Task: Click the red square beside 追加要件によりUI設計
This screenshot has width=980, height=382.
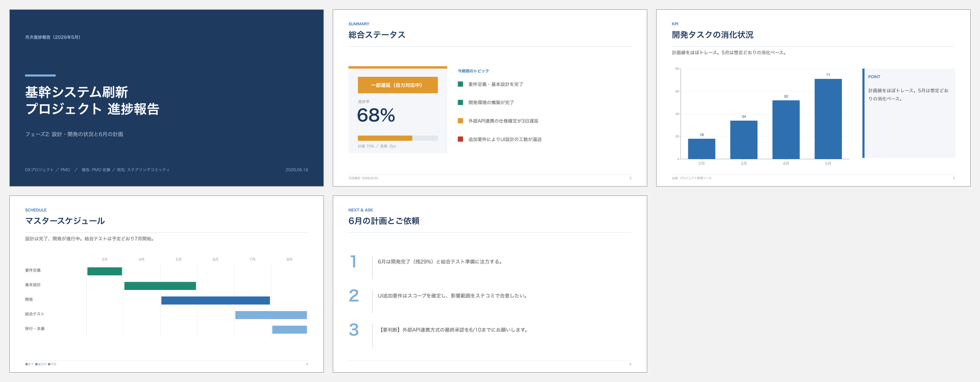Action: pyautogui.click(x=460, y=139)
